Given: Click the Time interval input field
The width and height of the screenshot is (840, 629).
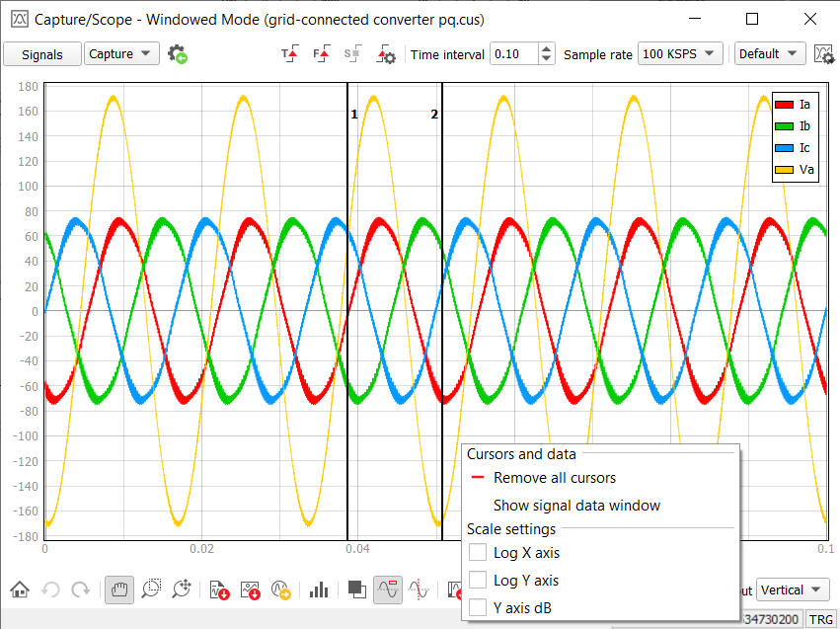Looking at the screenshot, I should click(x=513, y=54).
